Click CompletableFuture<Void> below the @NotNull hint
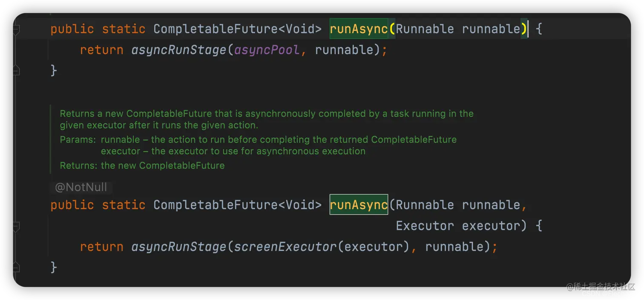The height and width of the screenshot is (300, 644). click(x=237, y=205)
